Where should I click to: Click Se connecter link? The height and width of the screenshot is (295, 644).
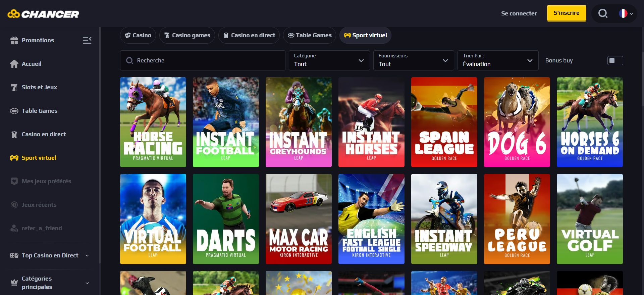(519, 13)
